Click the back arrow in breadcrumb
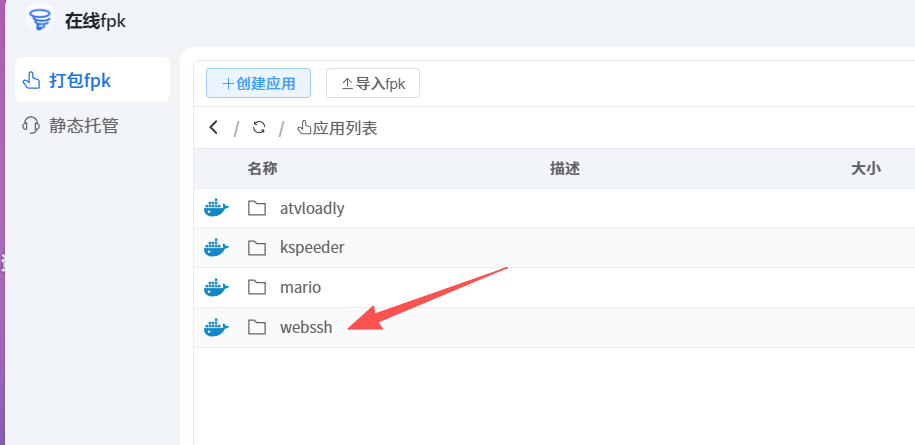This screenshot has width=915, height=445. point(213,128)
